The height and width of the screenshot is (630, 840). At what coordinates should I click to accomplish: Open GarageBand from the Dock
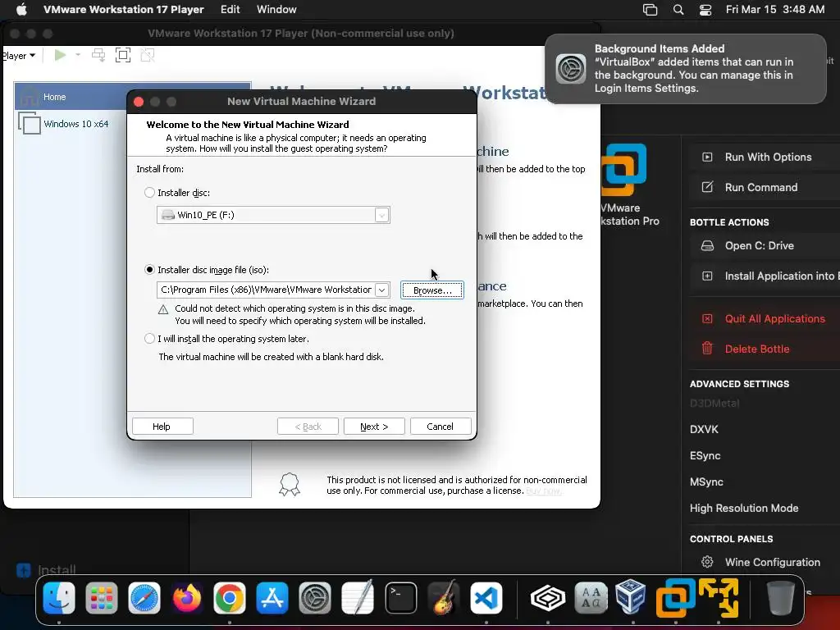click(444, 598)
